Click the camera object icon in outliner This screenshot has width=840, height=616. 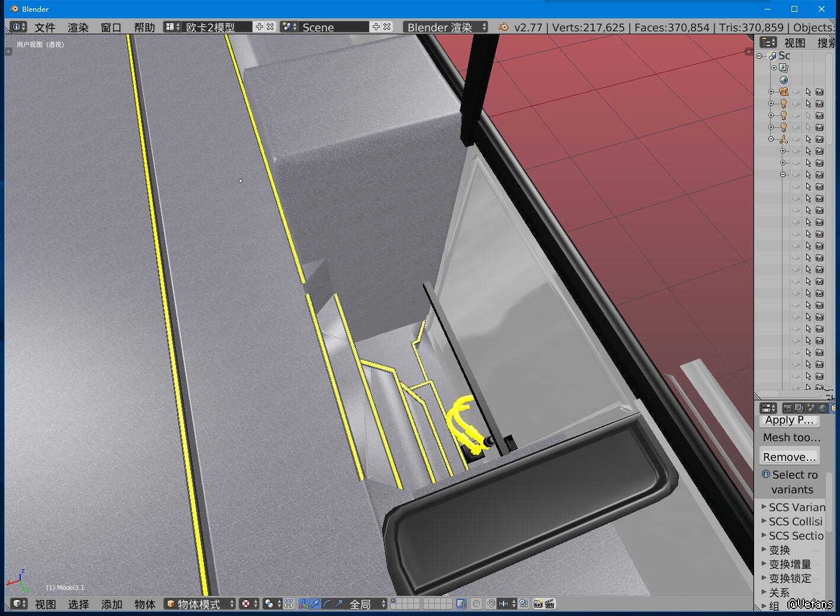coord(783,92)
